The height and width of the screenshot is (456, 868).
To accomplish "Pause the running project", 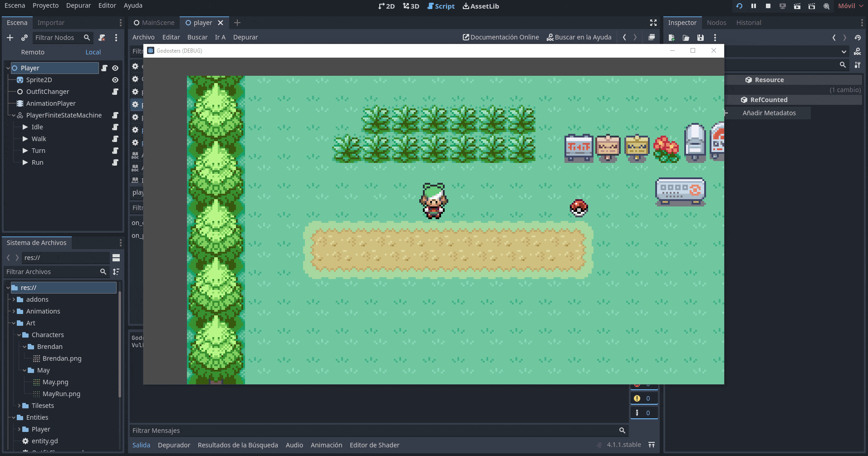I will (x=754, y=6).
